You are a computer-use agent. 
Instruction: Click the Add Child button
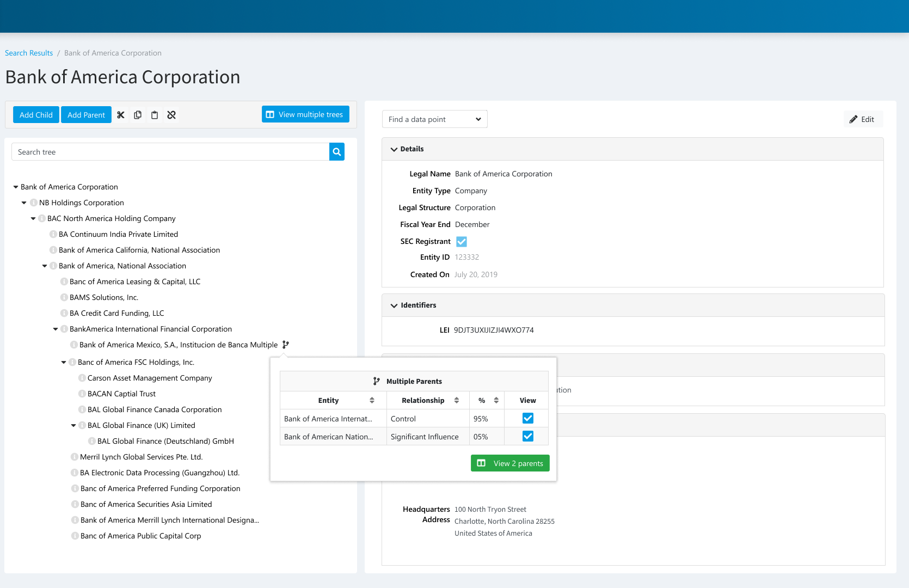[x=35, y=114]
